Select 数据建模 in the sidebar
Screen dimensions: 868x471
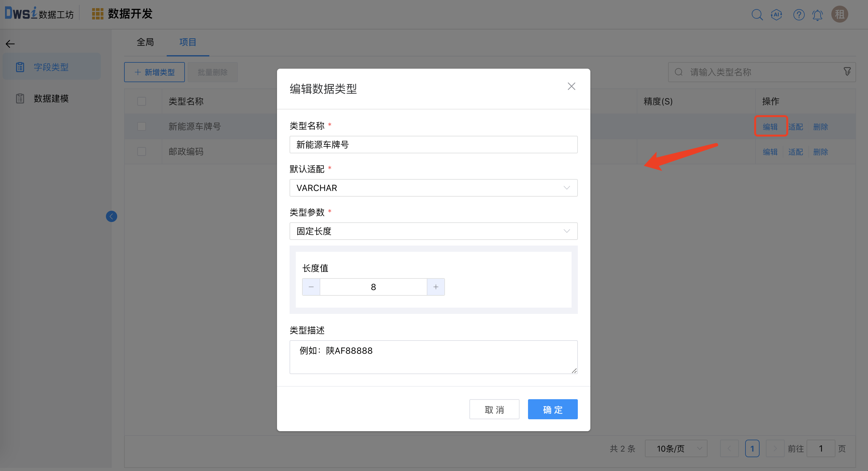51,98
